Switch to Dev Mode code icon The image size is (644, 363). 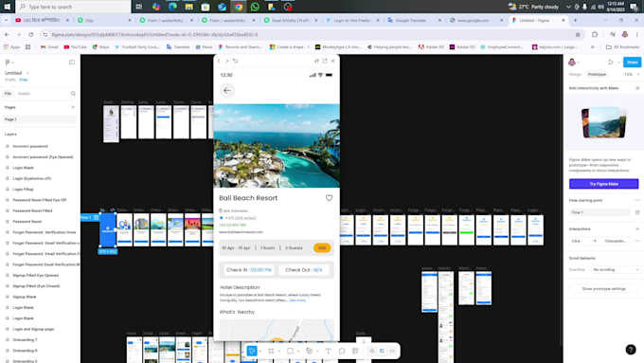point(392,351)
